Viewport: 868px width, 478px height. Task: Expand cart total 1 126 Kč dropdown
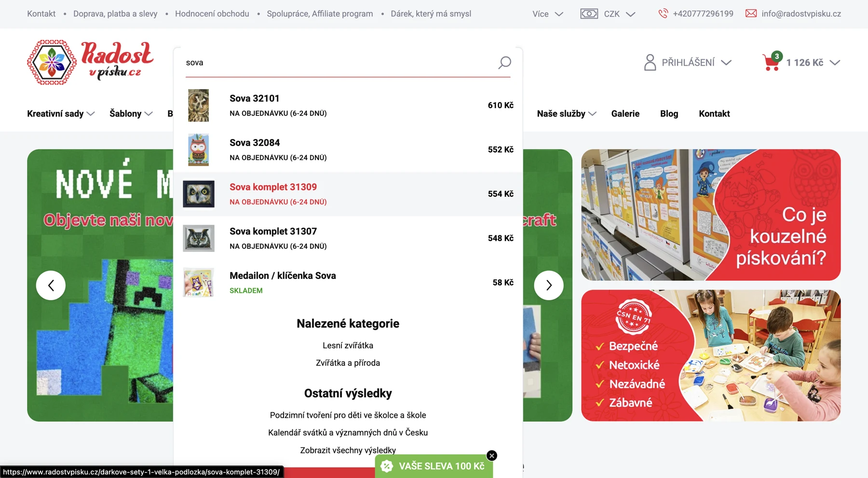(813, 63)
